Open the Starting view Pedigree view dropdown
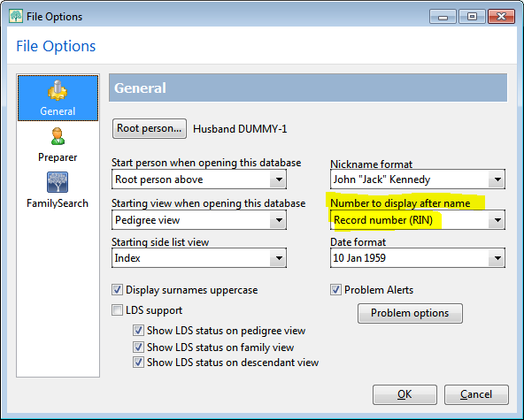524x420 pixels. click(199, 220)
